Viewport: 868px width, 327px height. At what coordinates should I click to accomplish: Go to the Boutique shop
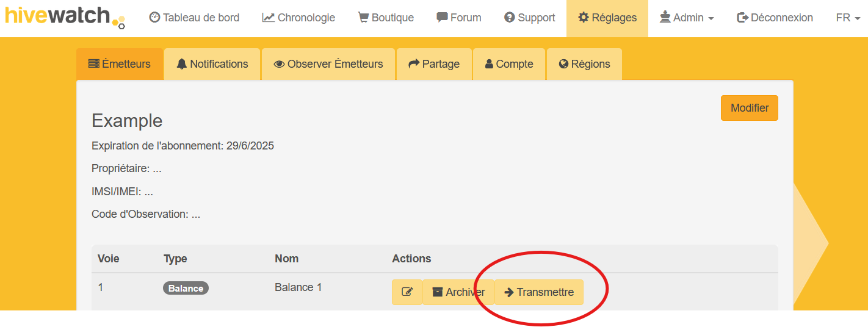point(386,18)
